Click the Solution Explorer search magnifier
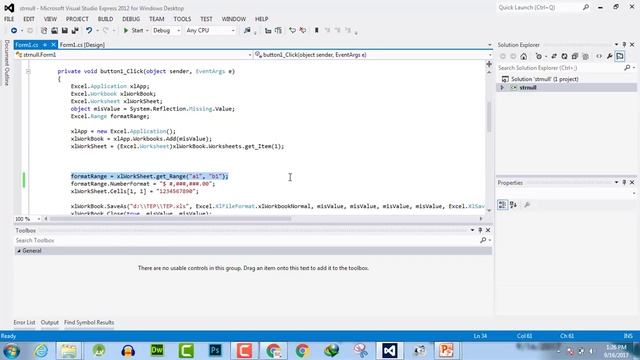Image resolution: width=640 pixels, height=360 pixels. (x=627, y=68)
